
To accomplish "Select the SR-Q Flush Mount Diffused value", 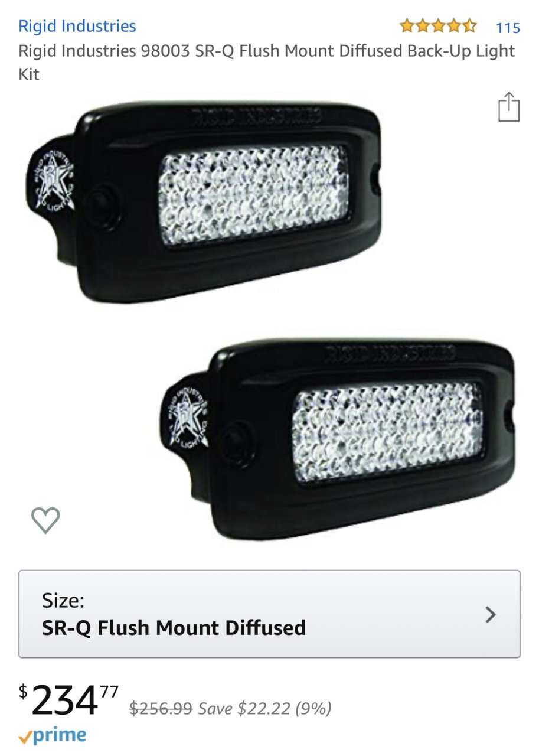I will (x=174, y=627).
